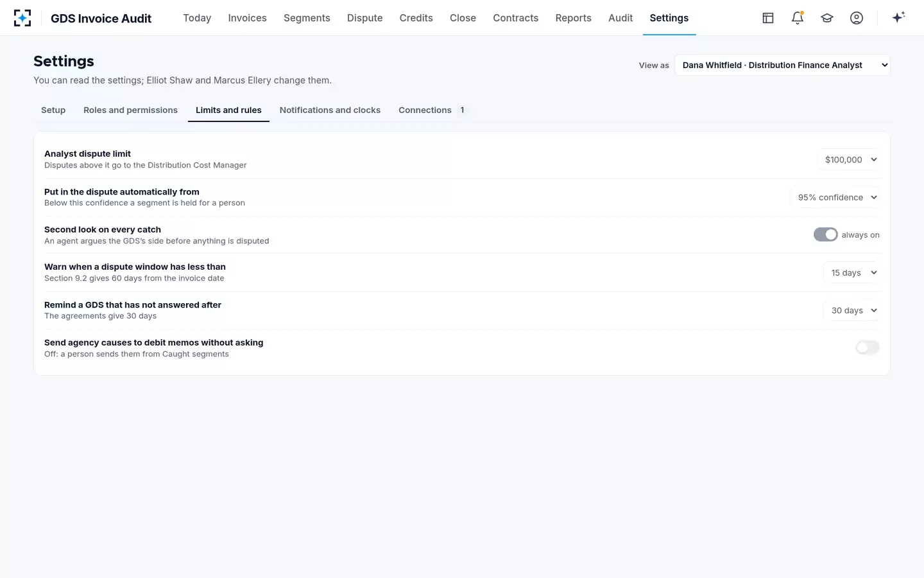Click 'Put in the dispute automatically from' label
The height and width of the screenshot is (578, 924).
coord(121,191)
